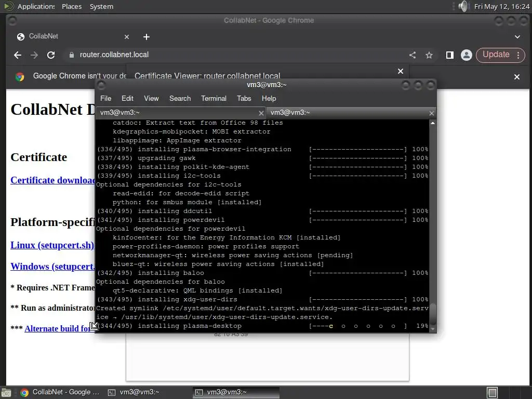The width and height of the screenshot is (532, 399).
Task: Open the System menu
Action: [101, 6]
